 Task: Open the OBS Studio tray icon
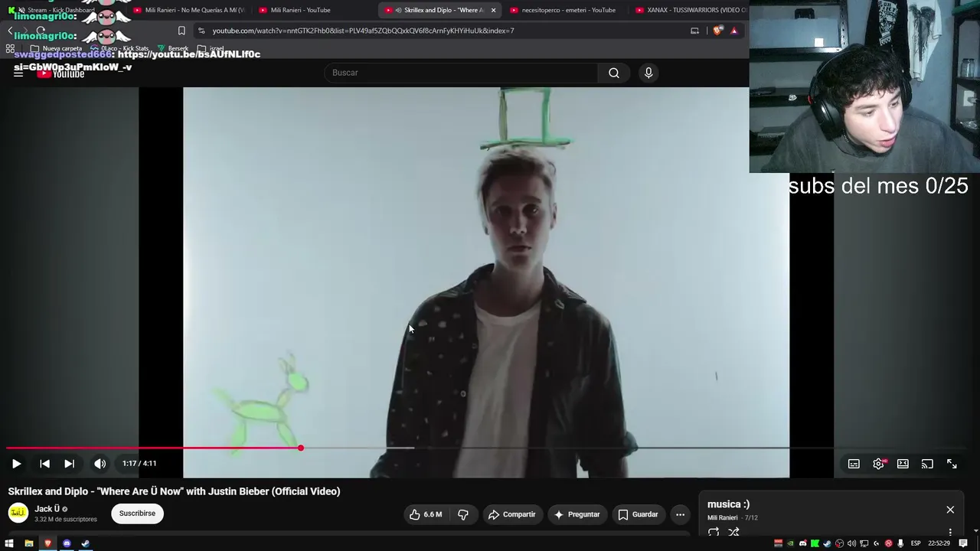click(839, 543)
